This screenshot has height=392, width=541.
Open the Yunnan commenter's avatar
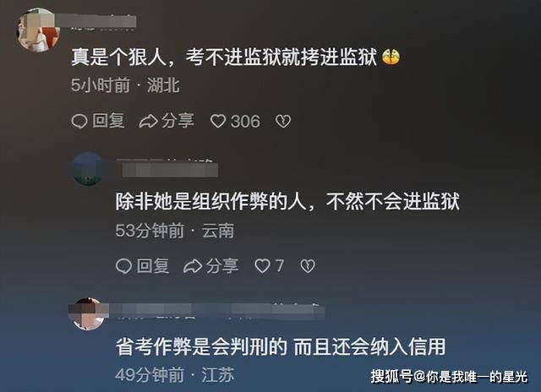[87, 169]
